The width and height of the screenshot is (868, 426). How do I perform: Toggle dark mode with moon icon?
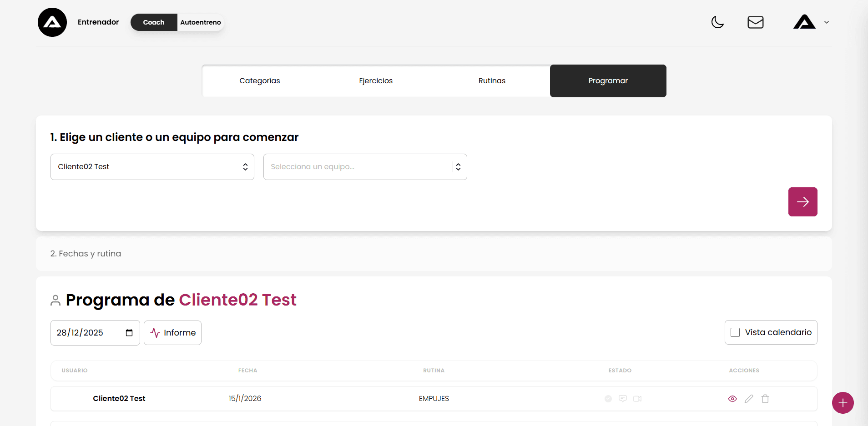tap(717, 22)
